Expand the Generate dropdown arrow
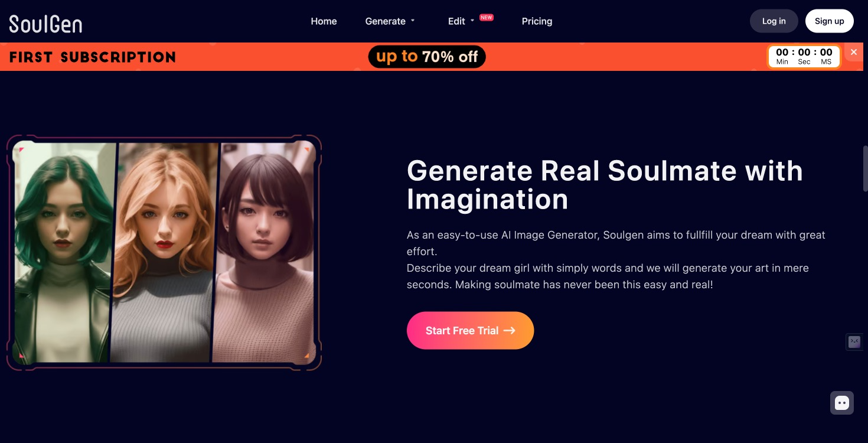Image resolution: width=868 pixels, height=443 pixels. [x=413, y=21]
